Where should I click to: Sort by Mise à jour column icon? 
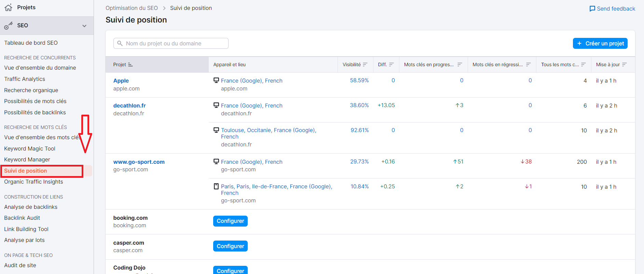tap(625, 64)
